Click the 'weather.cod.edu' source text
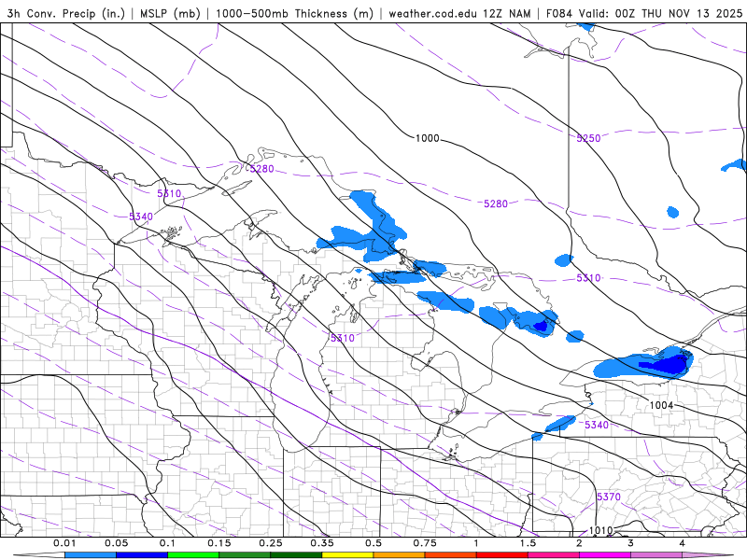 point(432,13)
